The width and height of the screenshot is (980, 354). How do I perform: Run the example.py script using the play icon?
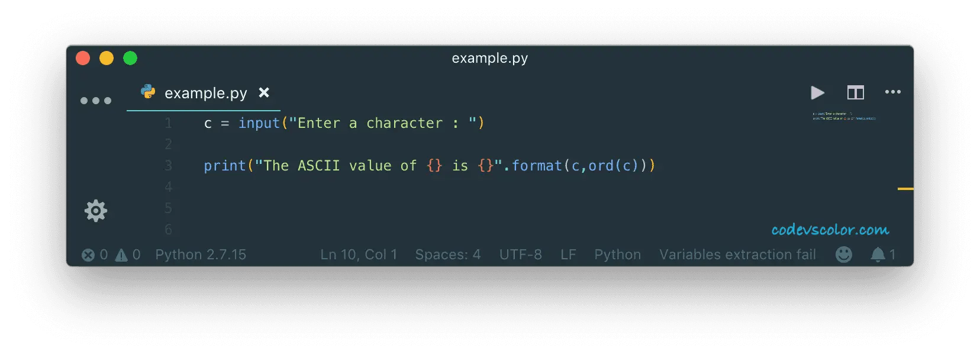click(x=817, y=93)
